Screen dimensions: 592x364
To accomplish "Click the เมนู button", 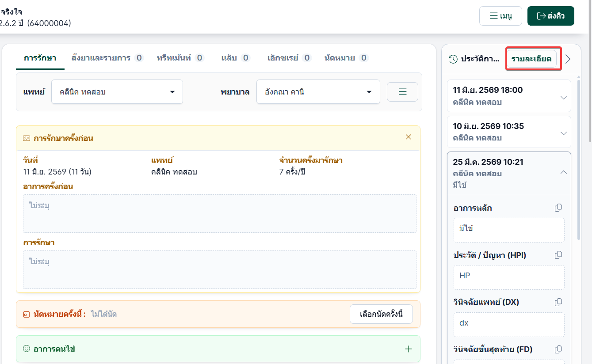I will (500, 16).
